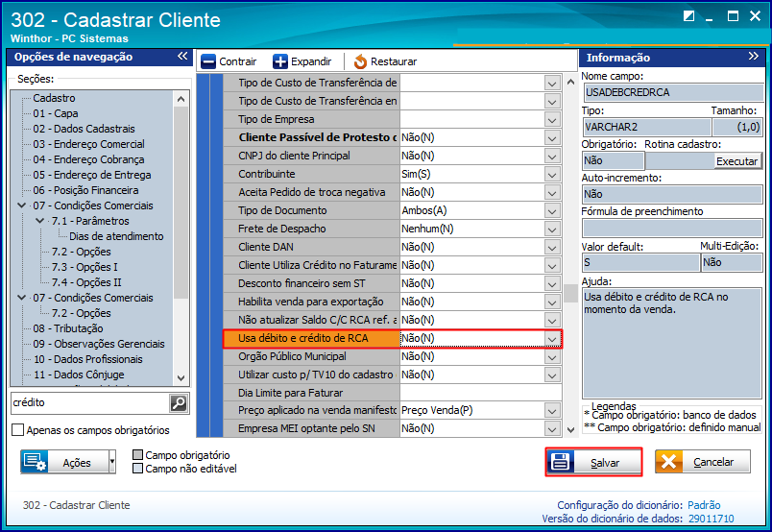The height and width of the screenshot is (532, 772).
Task: Select 06 - Posição Financeira section
Action: coord(85,190)
